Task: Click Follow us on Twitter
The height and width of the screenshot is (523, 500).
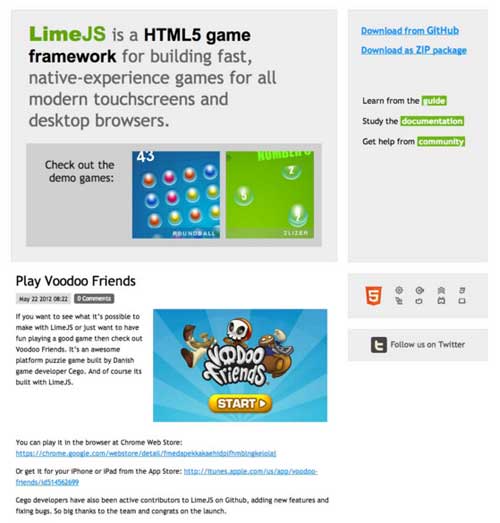Action: click(428, 345)
